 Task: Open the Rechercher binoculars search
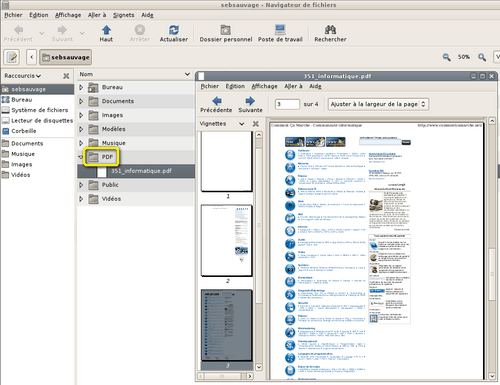click(330, 33)
